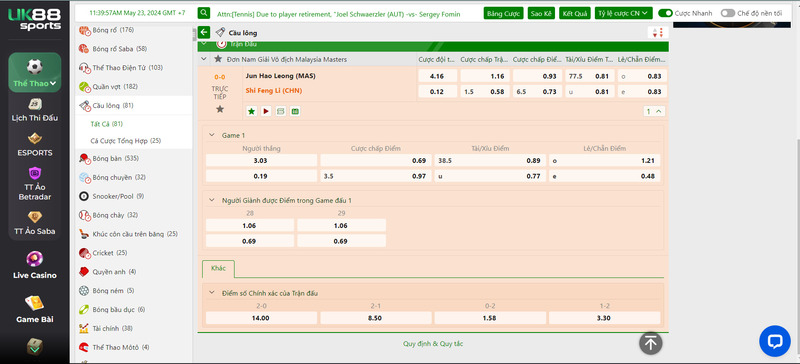The height and width of the screenshot is (364, 800).
Task: Click the UK88 Sports logo
Action: tap(34, 19)
